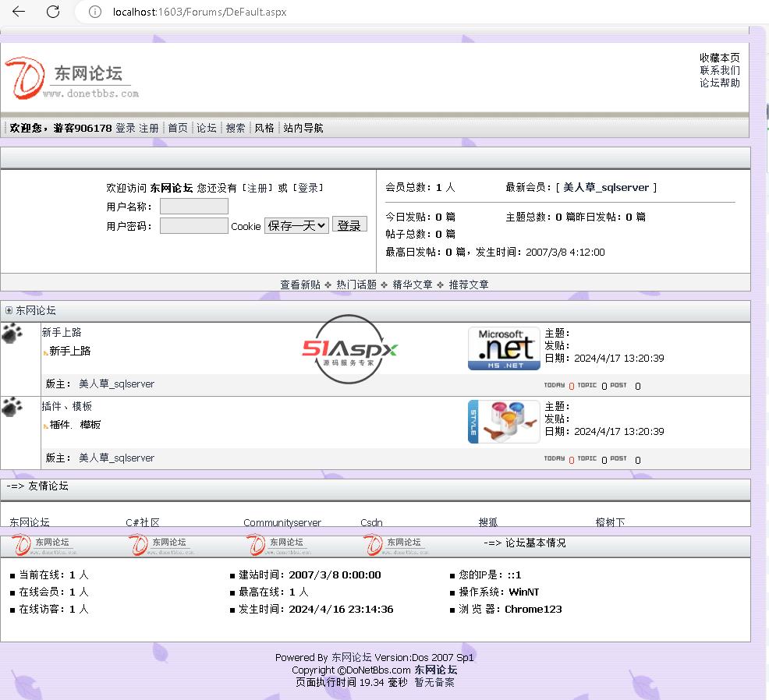Click first 东网论坛 banner logo under friendly links
The height and width of the screenshot is (700, 769).
point(44,545)
